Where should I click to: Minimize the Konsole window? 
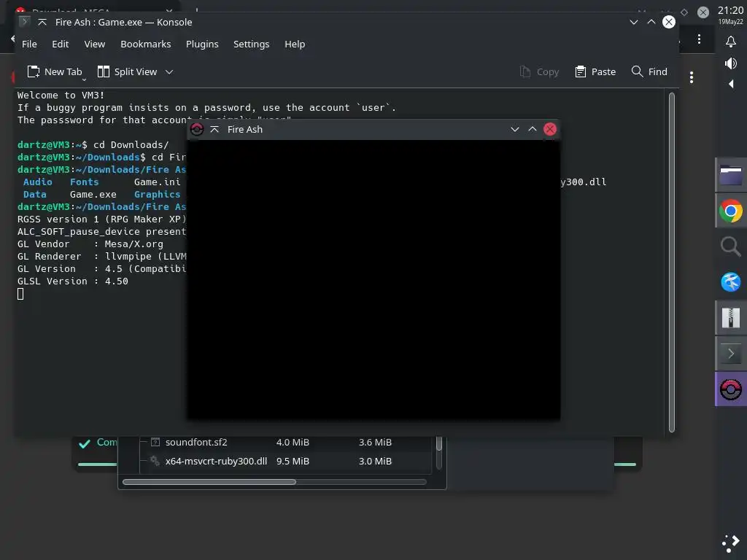tap(634, 22)
